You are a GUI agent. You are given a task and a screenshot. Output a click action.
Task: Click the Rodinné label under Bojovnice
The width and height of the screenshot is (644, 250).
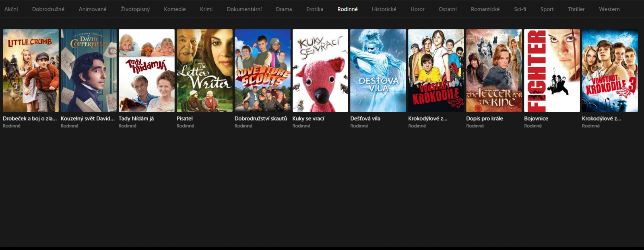(533, 126)
